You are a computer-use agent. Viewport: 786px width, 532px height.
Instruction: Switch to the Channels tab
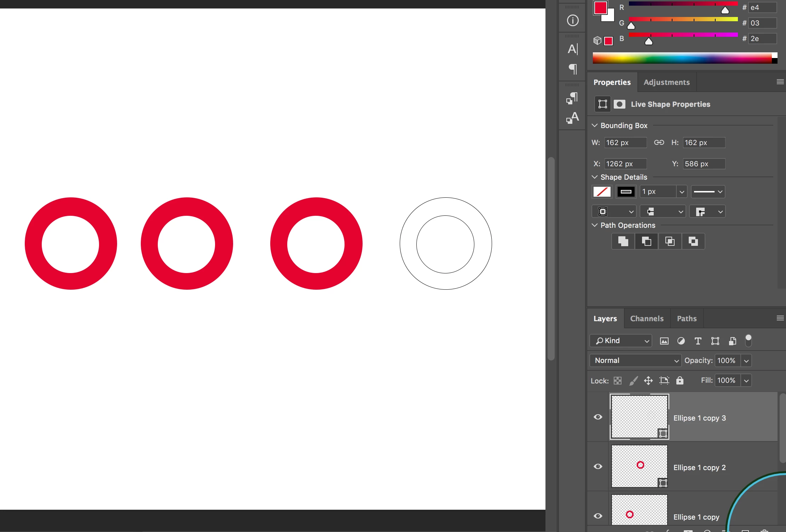tap(647, 319)
